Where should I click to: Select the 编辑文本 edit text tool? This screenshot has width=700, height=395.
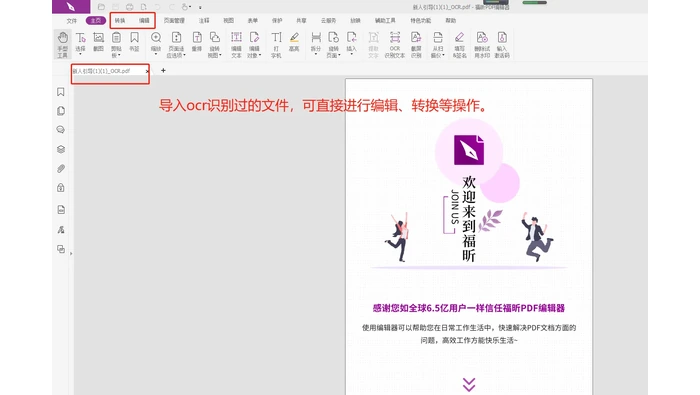click(236, 45)
